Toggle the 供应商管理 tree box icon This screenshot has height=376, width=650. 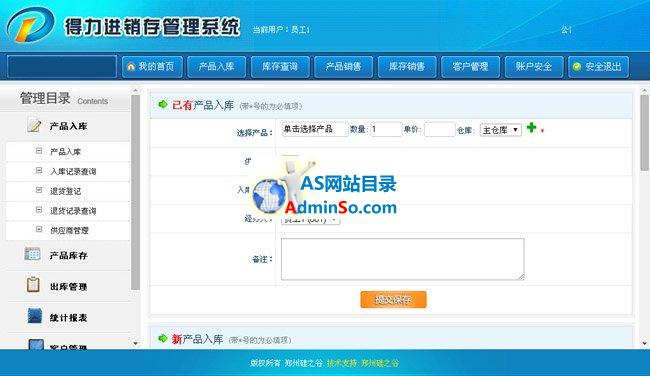[39, 229]
